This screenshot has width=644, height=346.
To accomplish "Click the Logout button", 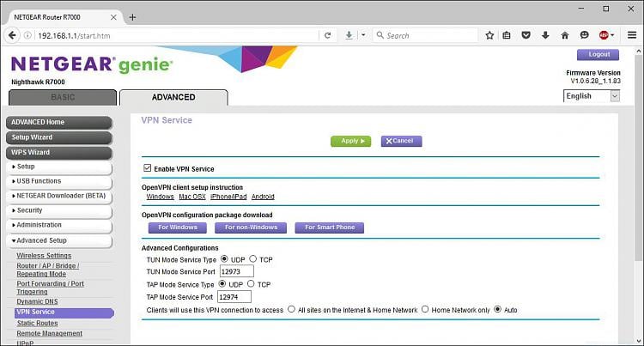I will [x=598, y=55].
